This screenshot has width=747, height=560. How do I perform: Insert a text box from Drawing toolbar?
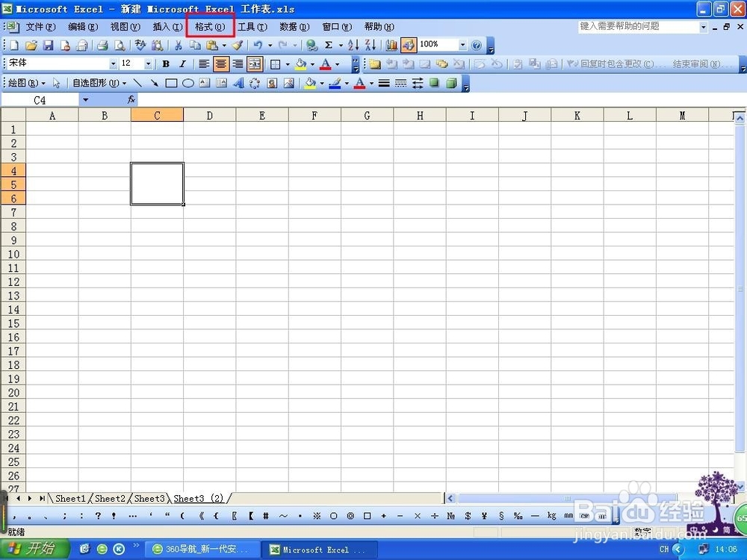coord(205,84)
